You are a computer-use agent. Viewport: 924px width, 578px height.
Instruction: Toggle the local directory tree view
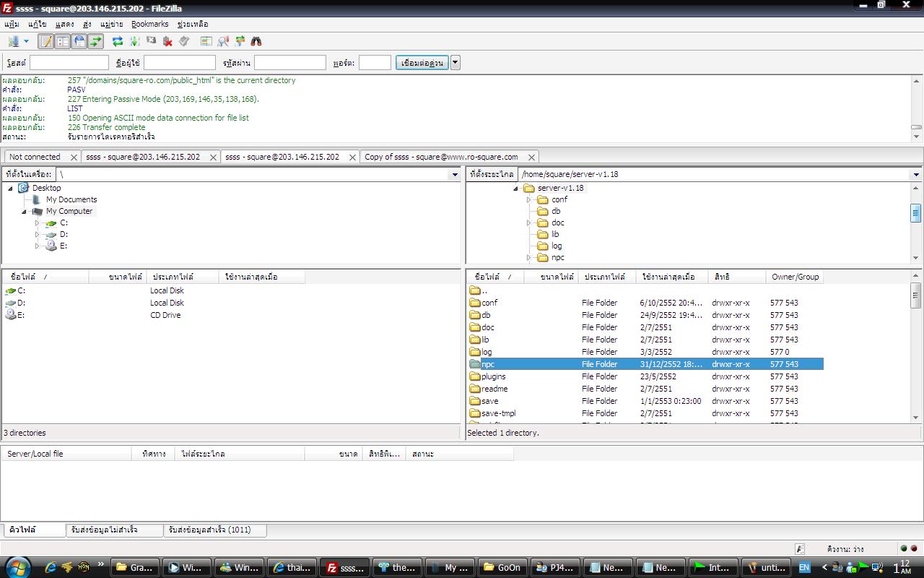click(x=63, y=41)
